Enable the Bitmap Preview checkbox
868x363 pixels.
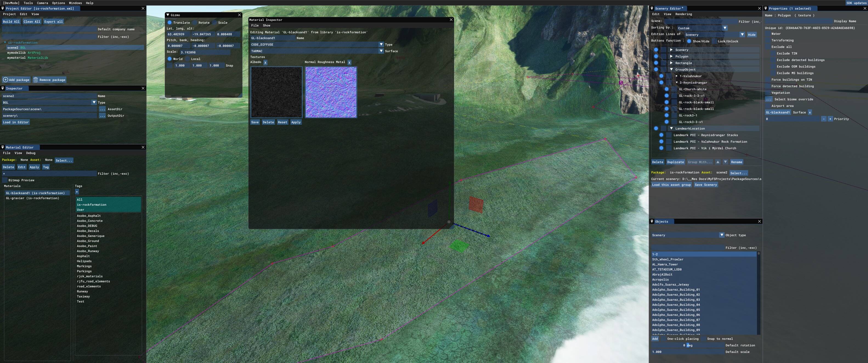click(5, 180)
